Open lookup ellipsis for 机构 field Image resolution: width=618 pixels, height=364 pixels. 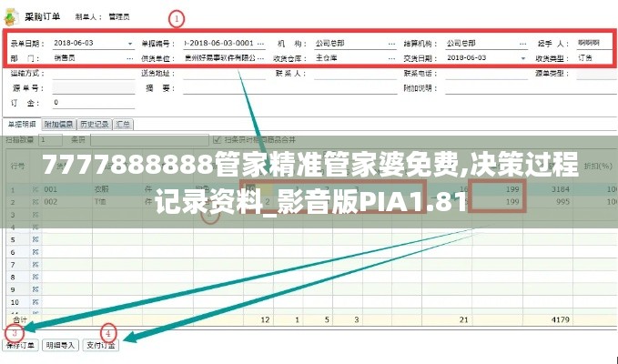(x=391, y=44)
